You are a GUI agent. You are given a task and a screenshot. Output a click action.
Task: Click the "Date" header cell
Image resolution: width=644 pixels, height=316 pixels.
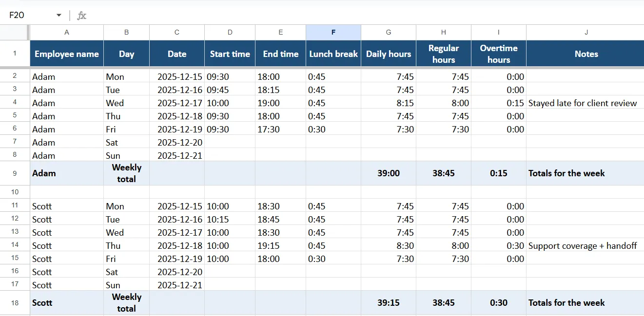click(x=177, y=54)
